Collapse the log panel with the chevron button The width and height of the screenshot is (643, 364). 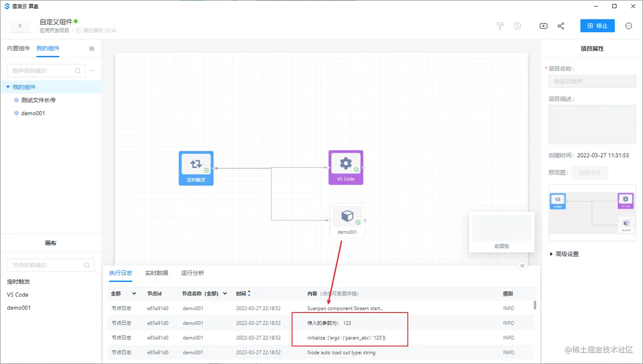point(522,266)
